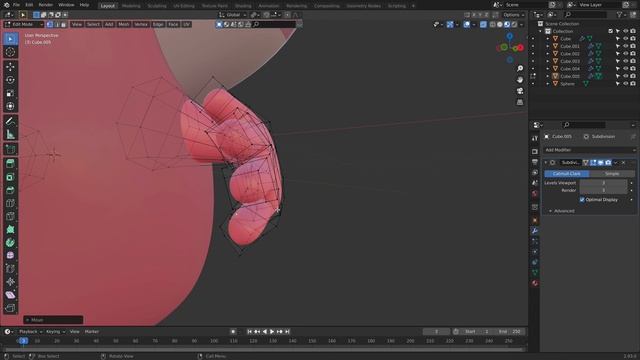Select the Annotate tool
Image resolution: width=640 pixels, height=360 pixels.
point(10,121)
